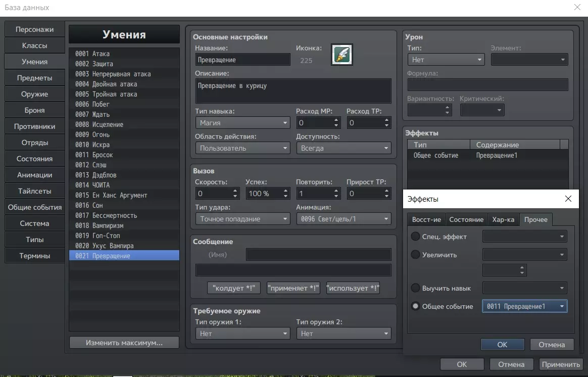Viewport: 588px width, 377px height.
Task: Select skill 0008 Исцеление
Action: click(124, 124)
